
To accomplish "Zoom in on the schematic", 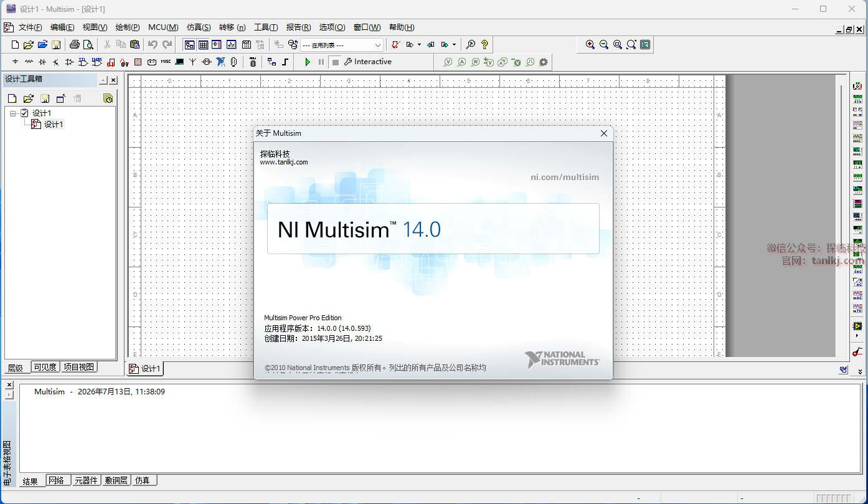I will (590, 45).
